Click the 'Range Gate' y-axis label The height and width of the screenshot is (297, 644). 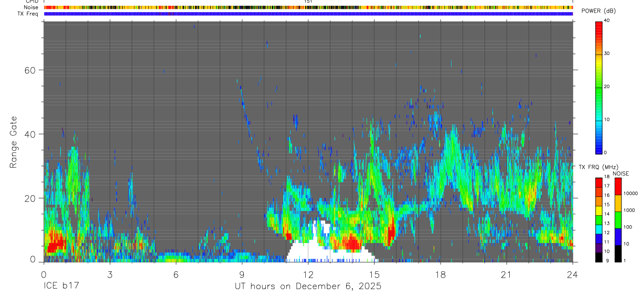pos(13,142)
